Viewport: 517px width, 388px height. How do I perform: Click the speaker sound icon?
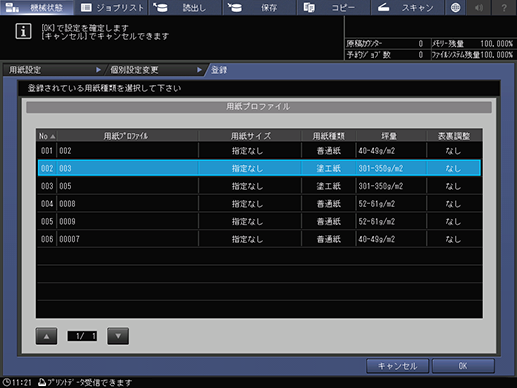479,7
